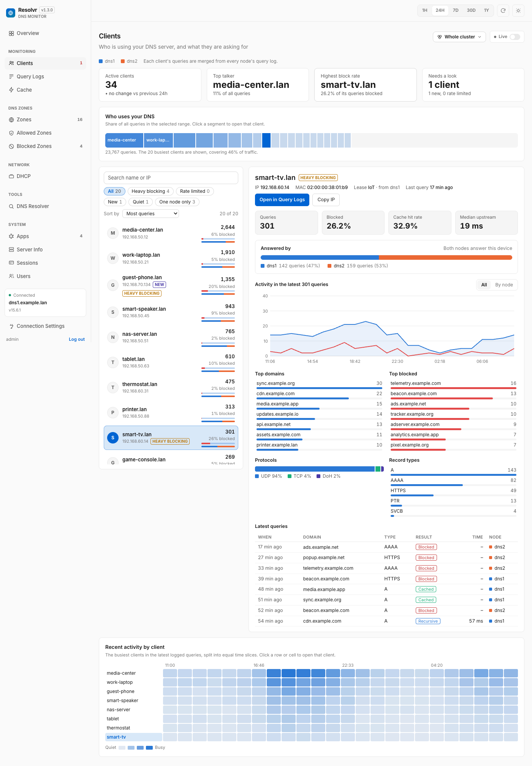The image size is (532, 766).
Task: Click the media-center segment in DNS share bar
Action: 124,140
